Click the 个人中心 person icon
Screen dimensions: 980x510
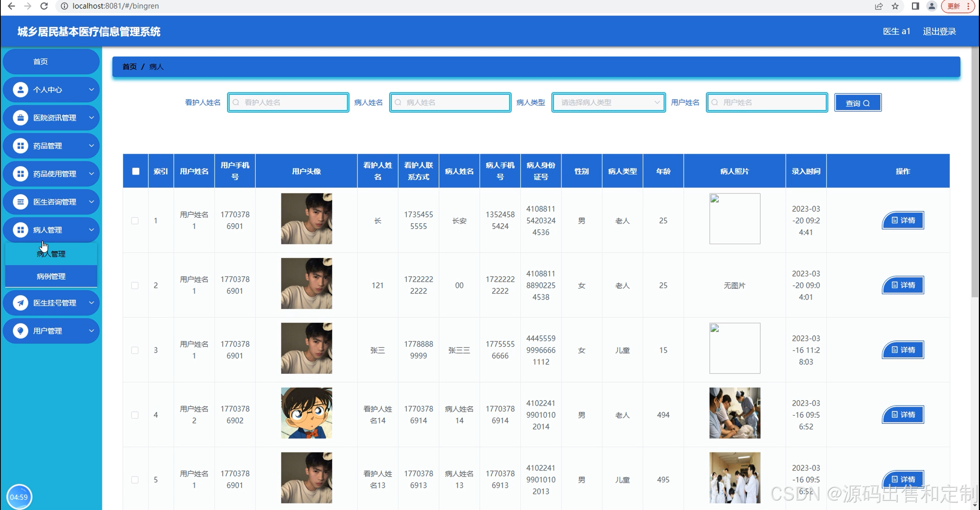click(x=20, y=90)
